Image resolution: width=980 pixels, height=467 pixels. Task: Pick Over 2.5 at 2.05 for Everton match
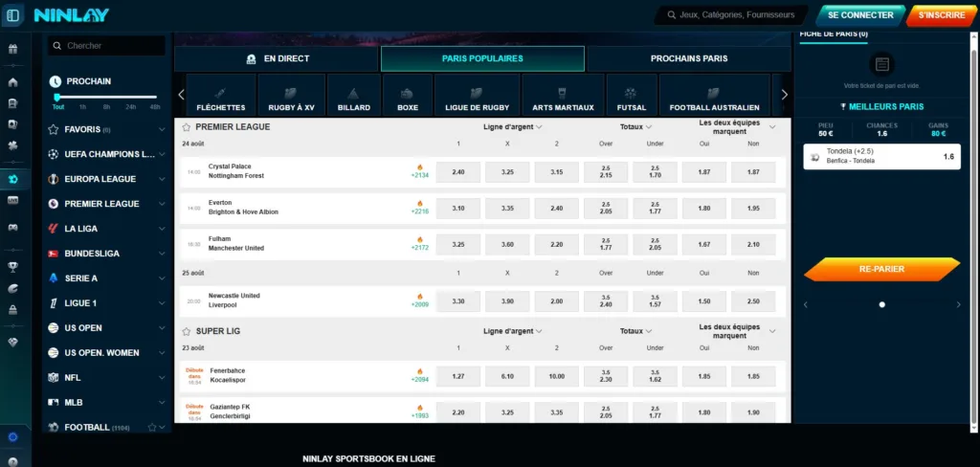pos(606,209)
